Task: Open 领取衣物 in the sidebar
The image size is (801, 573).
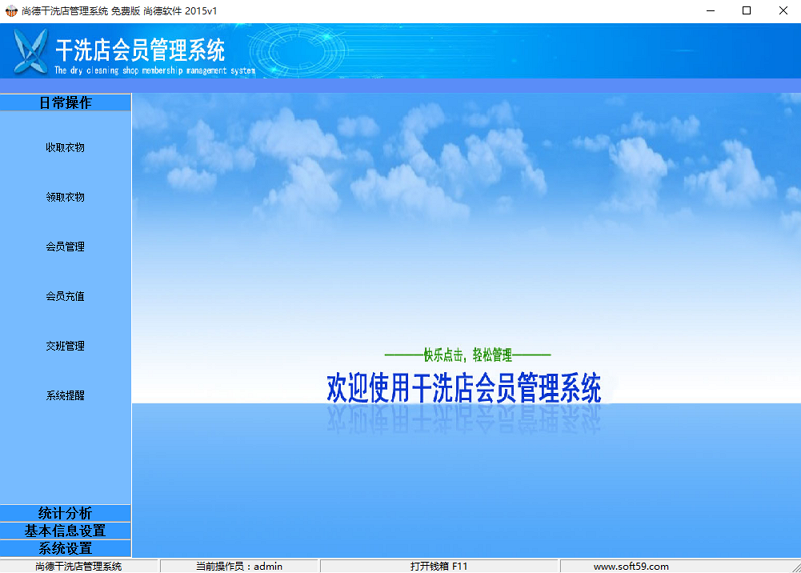Action: click(x=65, y=197)
